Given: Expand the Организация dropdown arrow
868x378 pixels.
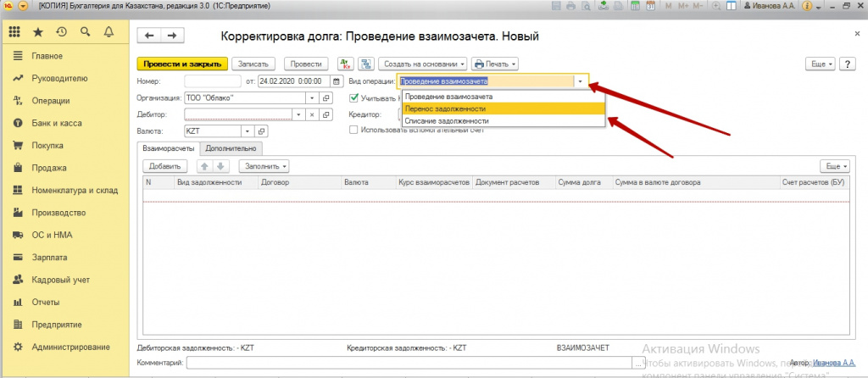Looking at the screenshot, I should tap(312, 98).
